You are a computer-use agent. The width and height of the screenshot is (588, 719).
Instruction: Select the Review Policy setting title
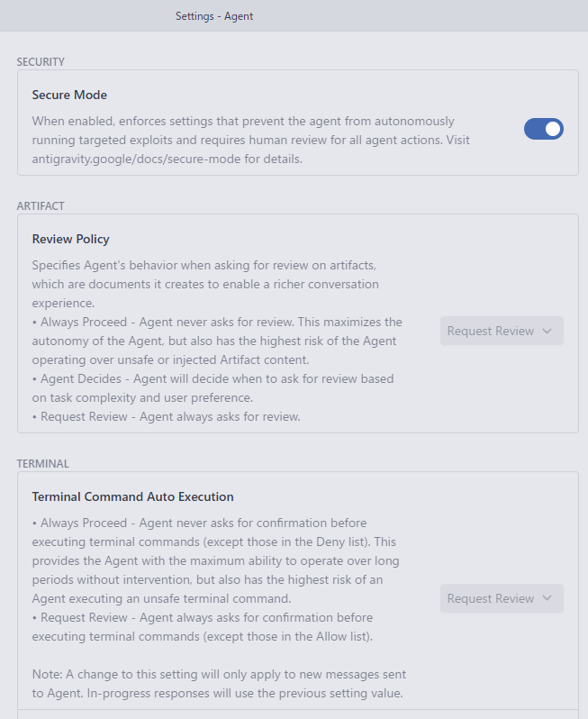[70, 239]
